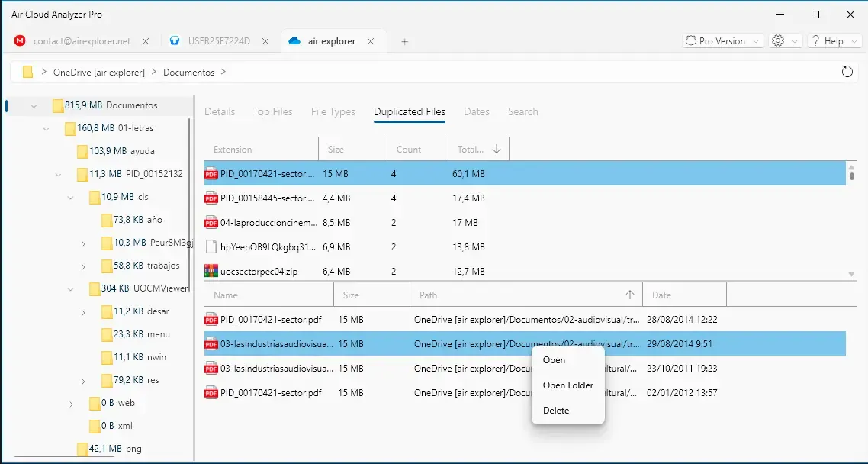Viewport: 868px width, 464px height.
Task: Click PDF icon of PID_00170421-sector dated 28/08/2014
Action: 211,320
